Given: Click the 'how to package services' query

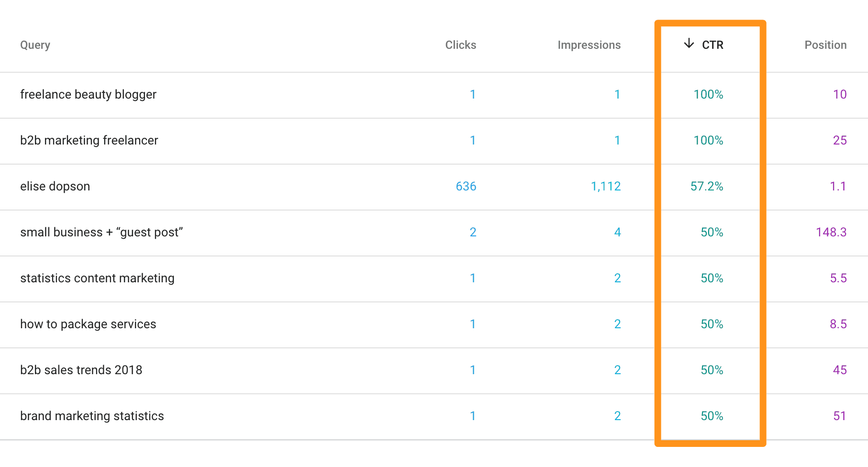Looking at the screenshot, I should click(88, 324).
